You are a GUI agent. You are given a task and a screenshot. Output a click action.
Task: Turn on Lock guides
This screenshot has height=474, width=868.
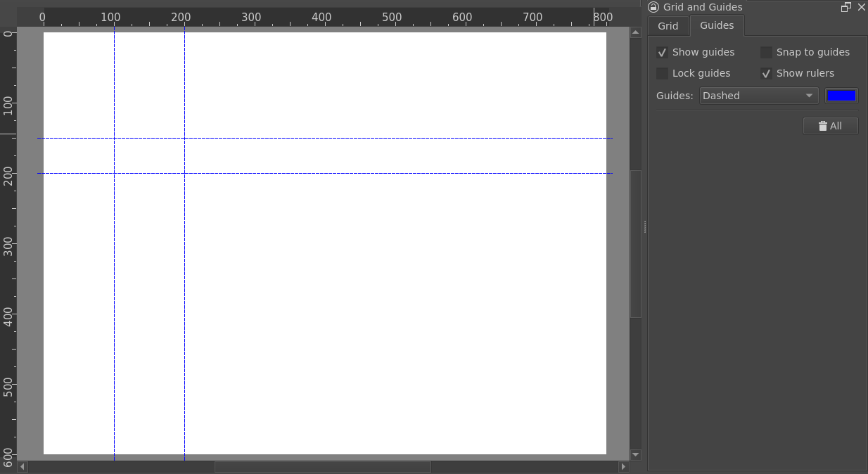(x=662, y=74)
